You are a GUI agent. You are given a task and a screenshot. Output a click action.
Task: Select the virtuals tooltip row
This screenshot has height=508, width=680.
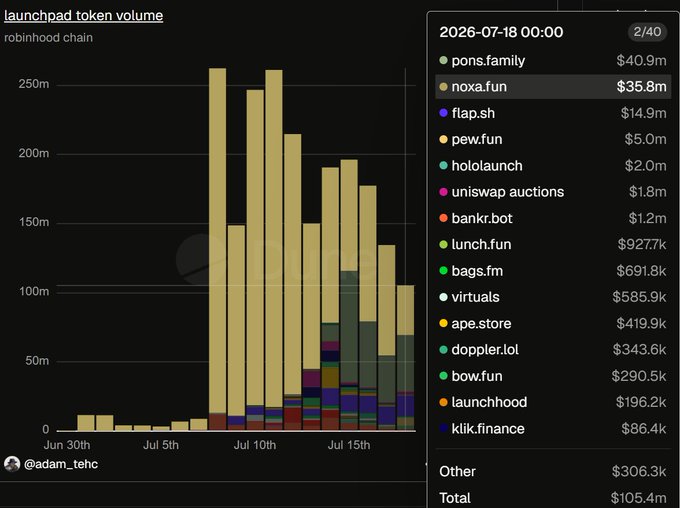click(x=553, y=297)
